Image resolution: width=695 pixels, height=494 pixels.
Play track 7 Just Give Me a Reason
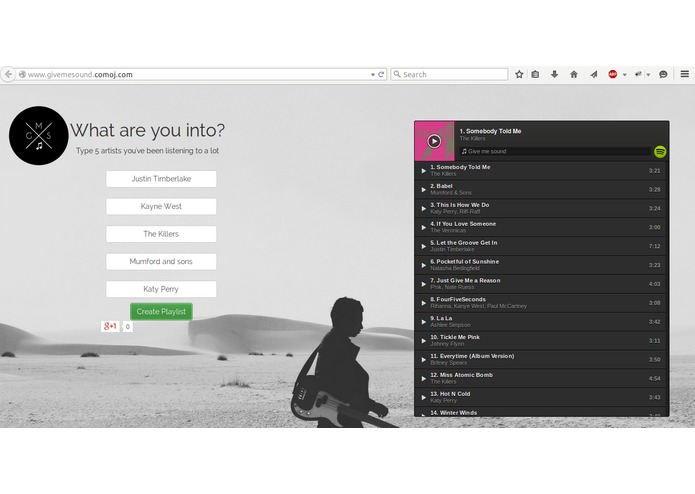pos(423,284)
